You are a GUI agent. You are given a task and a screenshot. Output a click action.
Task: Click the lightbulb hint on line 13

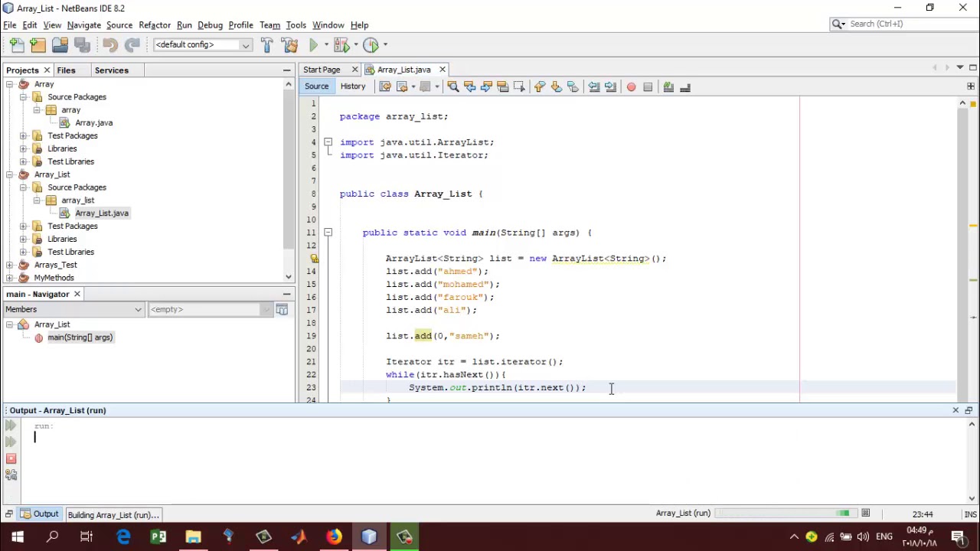(x=314, y=259)
